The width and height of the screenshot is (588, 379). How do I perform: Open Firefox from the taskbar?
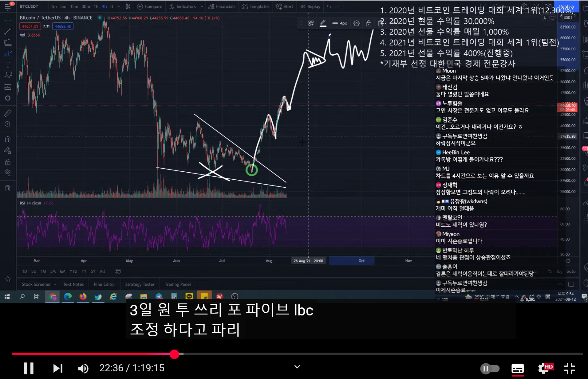pyautogui.click(x=83, y=296)
